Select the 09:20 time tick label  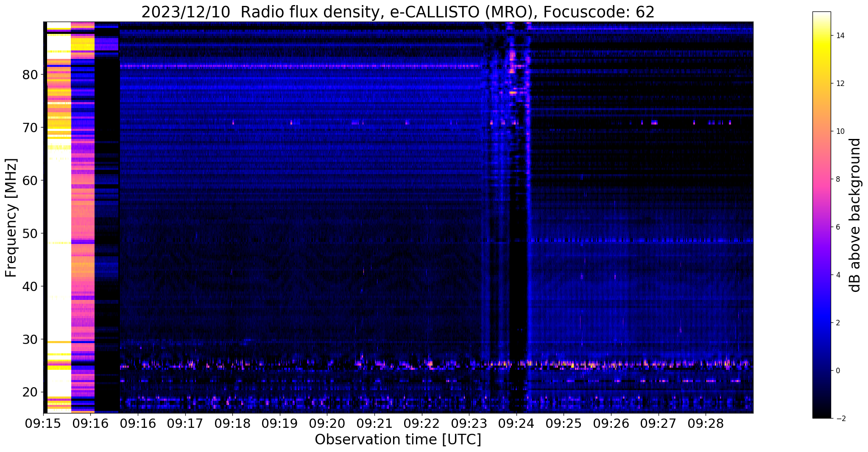pos(327,424)
